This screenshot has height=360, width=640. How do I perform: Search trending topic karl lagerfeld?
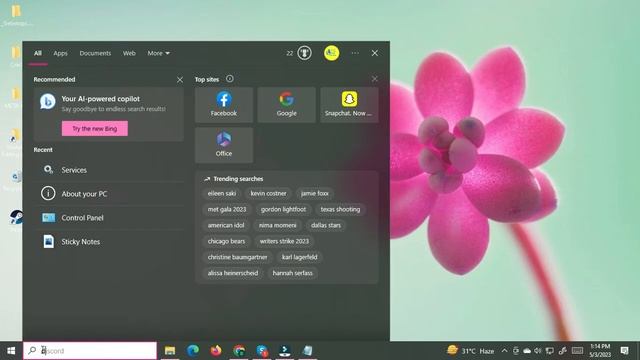point(300,257)
